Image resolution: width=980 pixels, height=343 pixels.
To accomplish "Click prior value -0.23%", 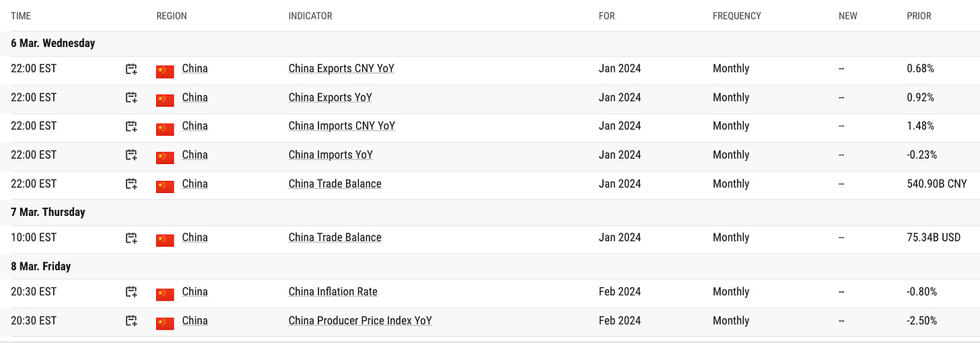I will point(922,155).
